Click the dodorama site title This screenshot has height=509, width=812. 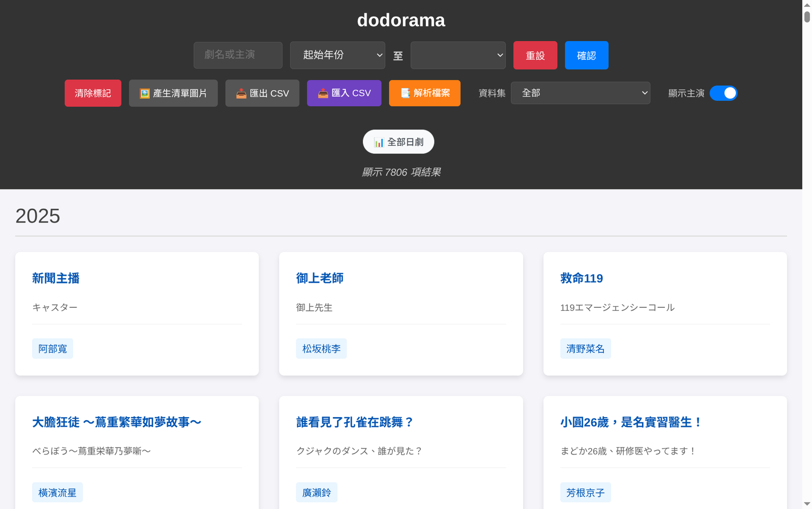point(401,20)
